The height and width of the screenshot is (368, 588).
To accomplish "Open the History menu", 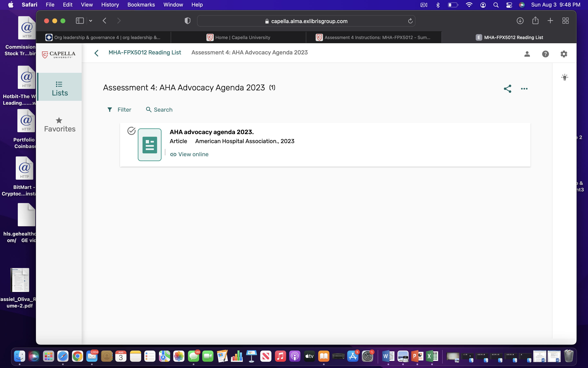I will pos(110,5).
